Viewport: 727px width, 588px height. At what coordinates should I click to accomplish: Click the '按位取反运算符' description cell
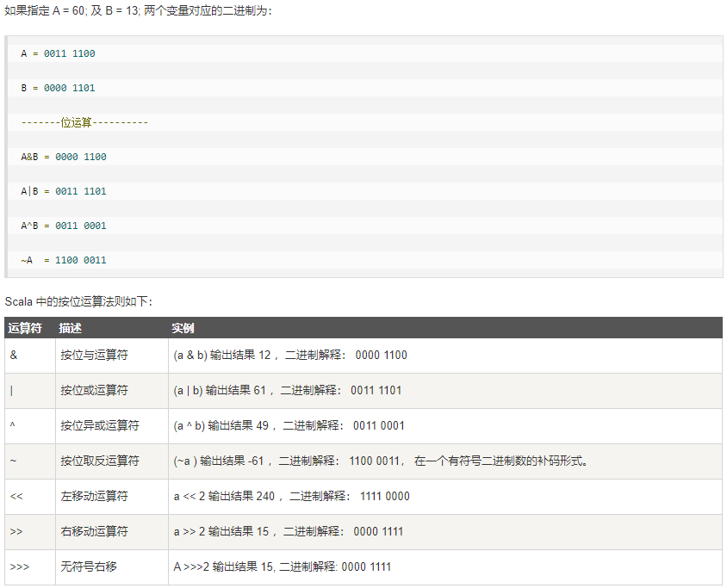click(x=99, y=461)
